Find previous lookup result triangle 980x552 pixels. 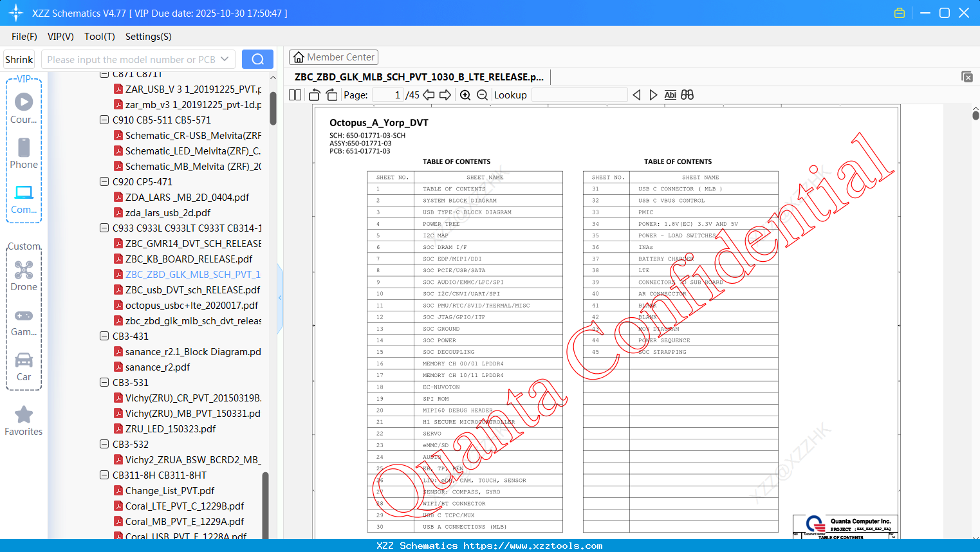(636, 95)
